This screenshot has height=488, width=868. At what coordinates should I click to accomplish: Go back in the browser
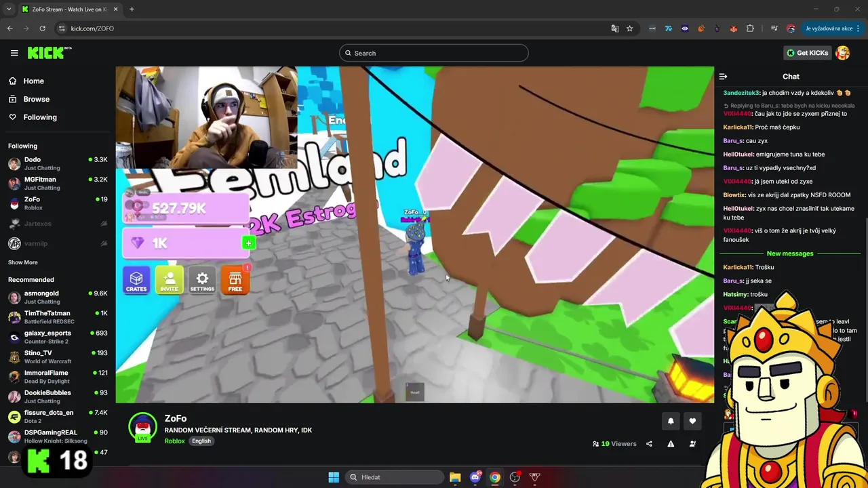[x=10, y=28]
